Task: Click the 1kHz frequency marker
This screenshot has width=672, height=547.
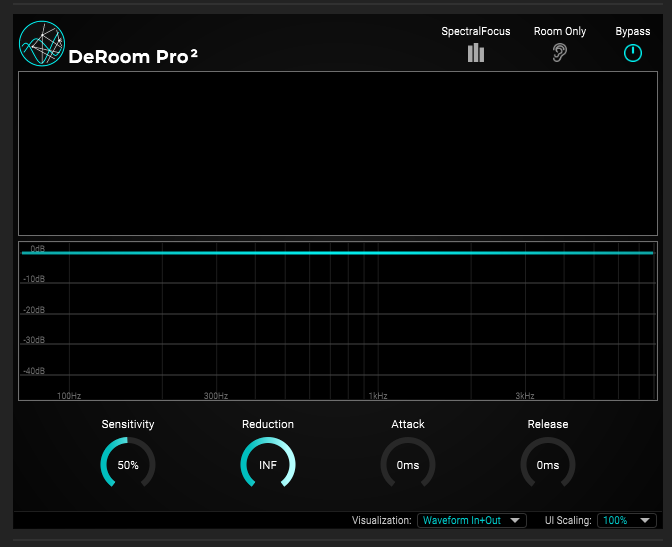Action: [377, 396]
